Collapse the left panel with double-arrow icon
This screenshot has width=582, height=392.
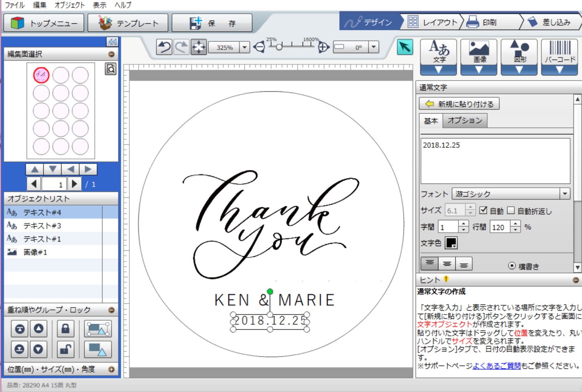click(x=112, y=41)
